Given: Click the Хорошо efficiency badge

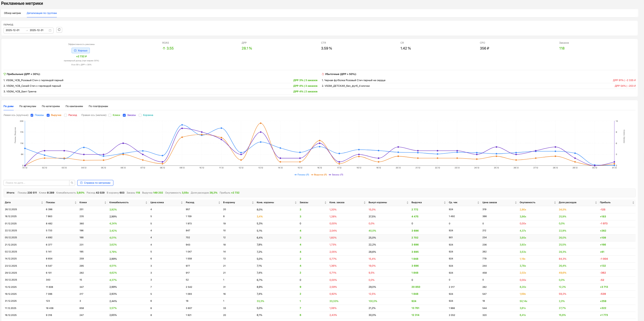Looking at the screenshot, I should (81, 51).
